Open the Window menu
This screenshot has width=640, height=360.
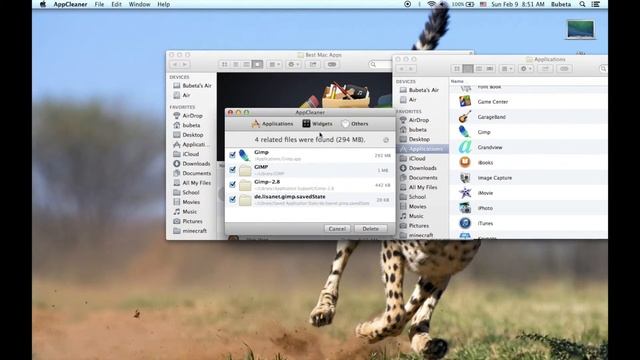click(x=139, y=4)
